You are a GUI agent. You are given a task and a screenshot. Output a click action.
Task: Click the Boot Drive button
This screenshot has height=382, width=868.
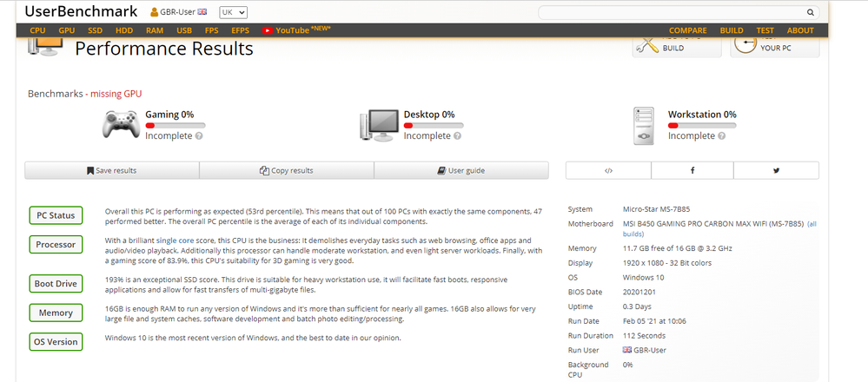[56, 284]
